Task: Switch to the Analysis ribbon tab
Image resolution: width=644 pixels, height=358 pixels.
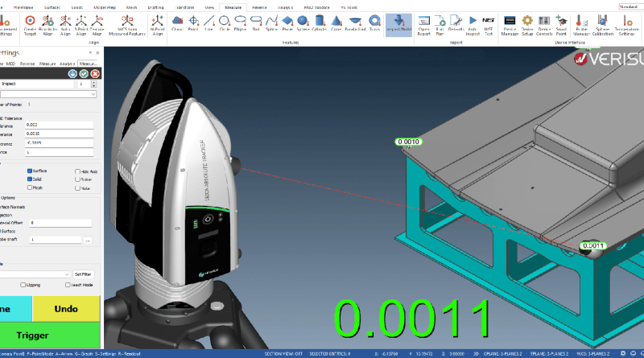Action: 285,7
